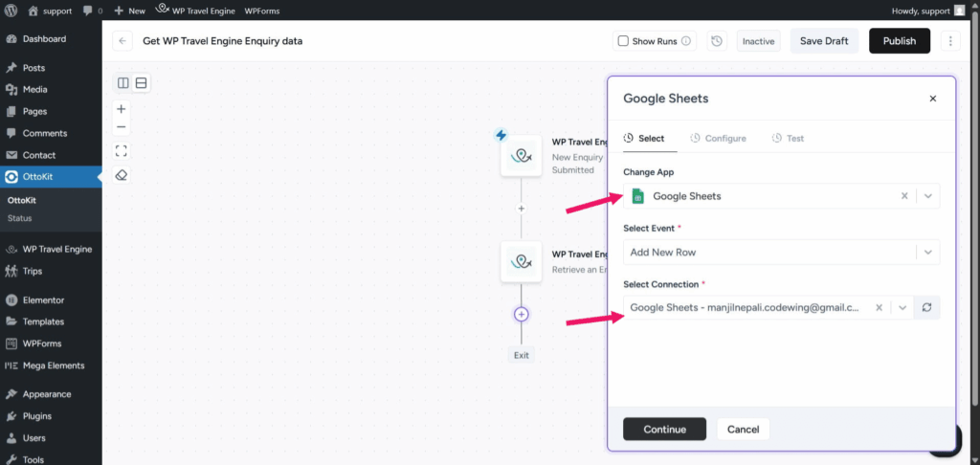The height and width of the screenshot is (465, 980).
Task: Enable the Show Runs checkbox
Action: pyautogui.click(x=623, y=41)
